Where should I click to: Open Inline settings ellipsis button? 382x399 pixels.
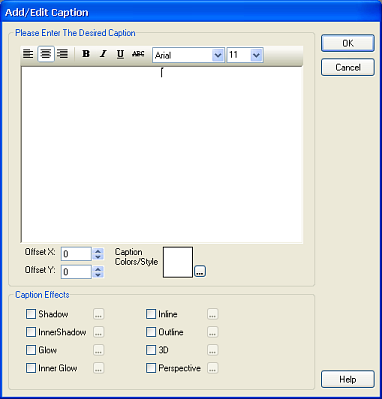[213, 314]
